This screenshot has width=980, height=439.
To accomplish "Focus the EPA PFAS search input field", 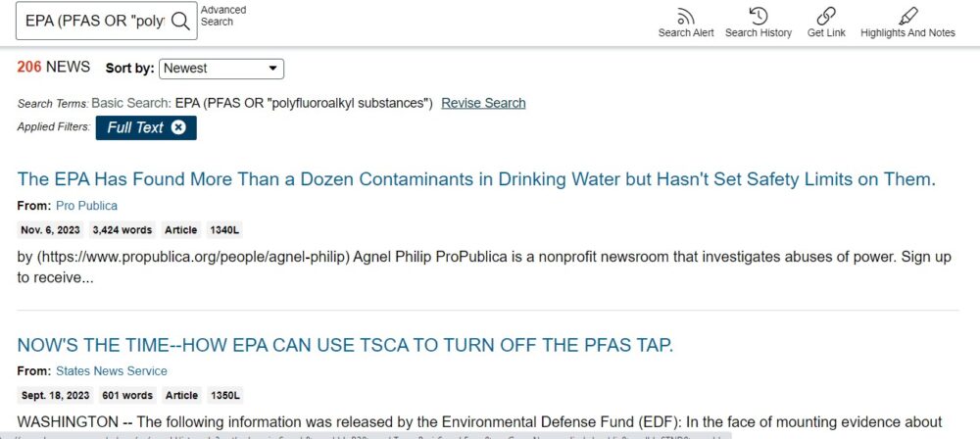I will click(x=95, y=21).
